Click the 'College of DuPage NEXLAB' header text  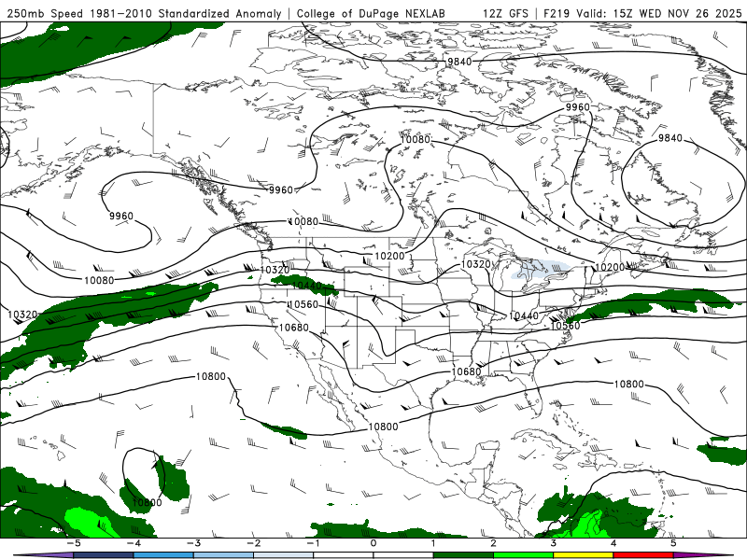coord(371,13)
